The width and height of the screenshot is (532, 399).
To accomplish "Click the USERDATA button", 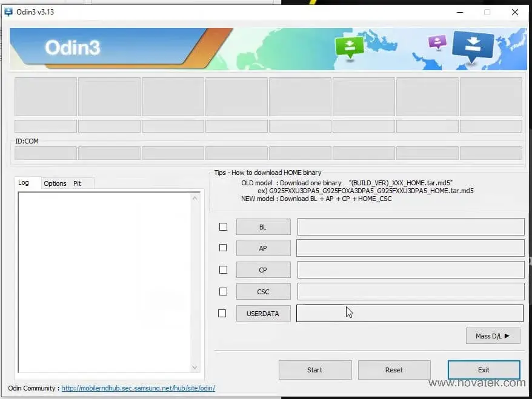I will click(263, 313).
